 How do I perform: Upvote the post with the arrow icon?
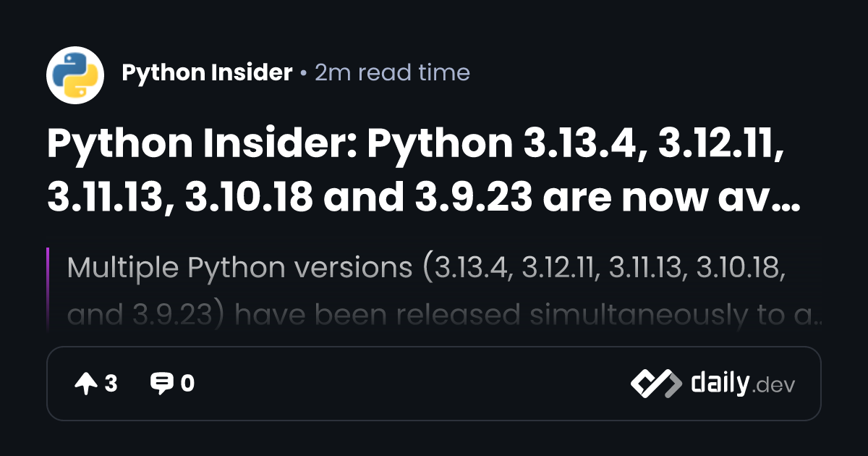tap(86, 384)
